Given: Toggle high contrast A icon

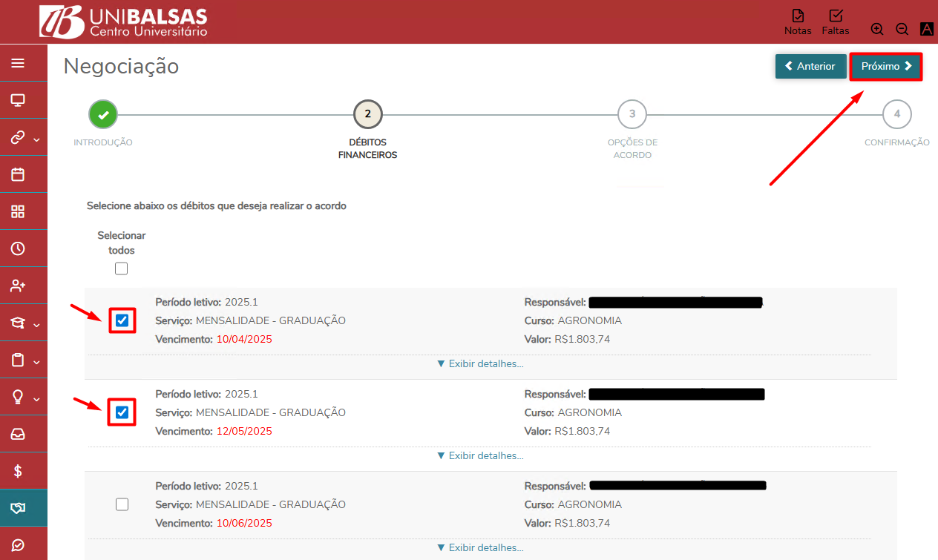Looking at the screenshot, I should click(926, 29).
